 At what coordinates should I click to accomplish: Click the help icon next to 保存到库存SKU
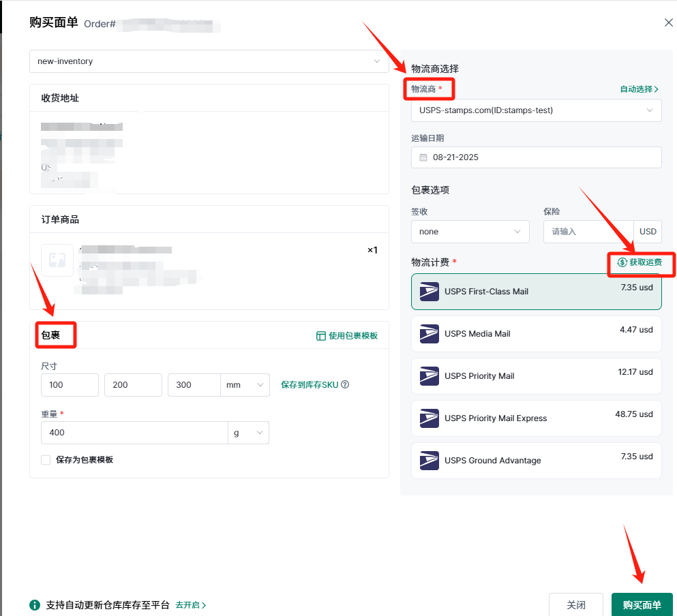click(x=345, y=384)
